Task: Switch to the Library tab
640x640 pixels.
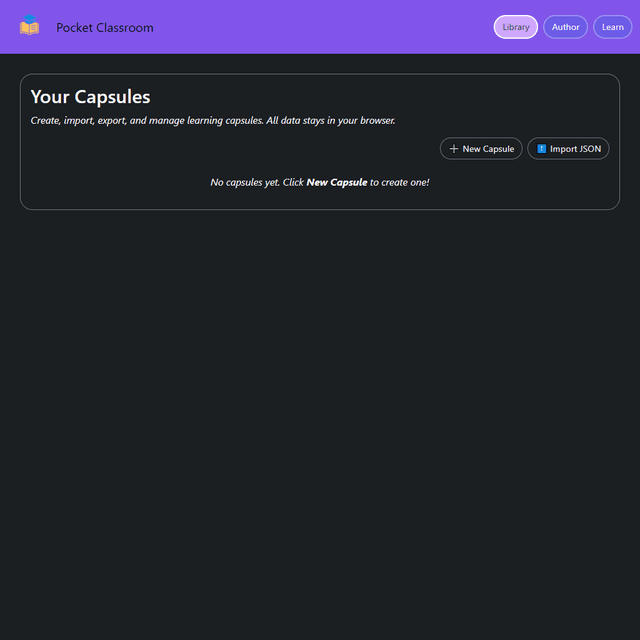Action: pyautogui.click(x=516, y=27)
